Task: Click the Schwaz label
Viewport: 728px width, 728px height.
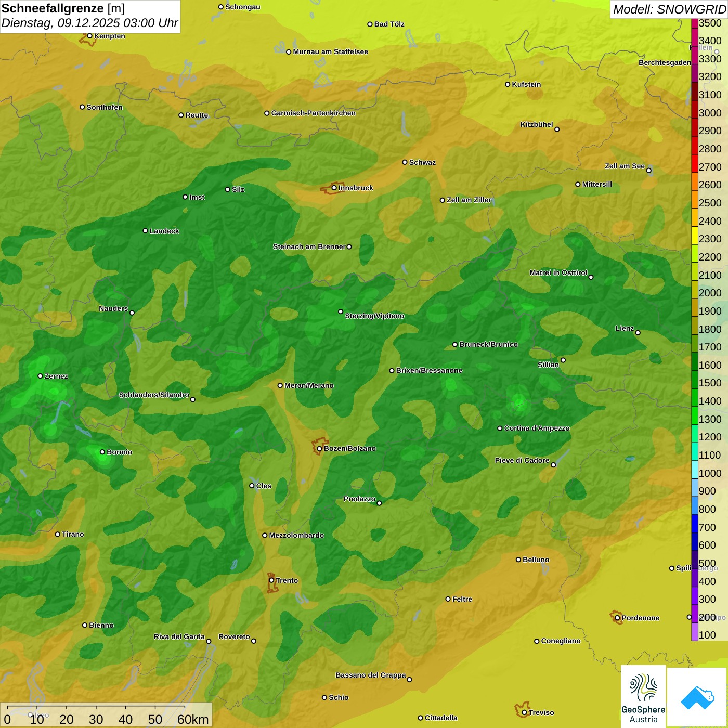Action: pyautogui.click(x=422, y=162)
